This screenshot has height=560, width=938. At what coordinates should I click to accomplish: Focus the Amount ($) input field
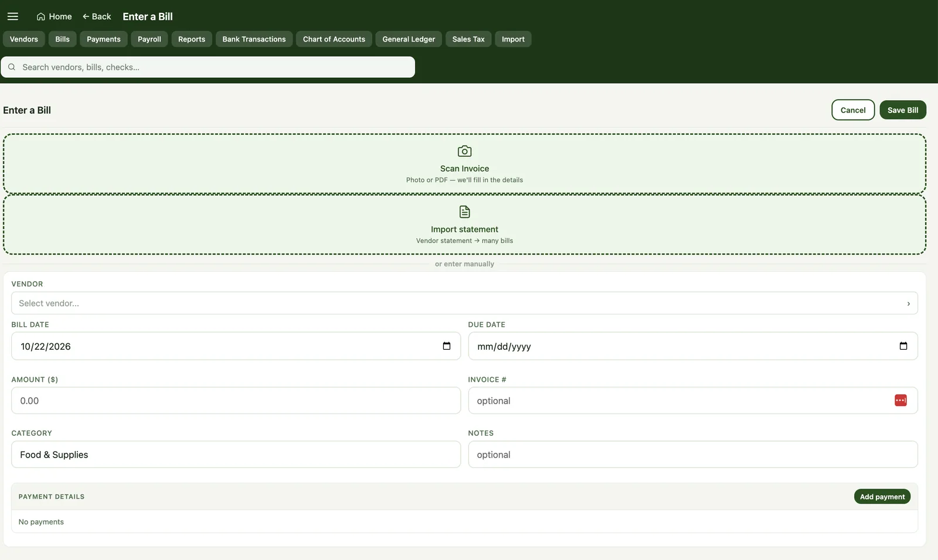(x=236, y=401)
